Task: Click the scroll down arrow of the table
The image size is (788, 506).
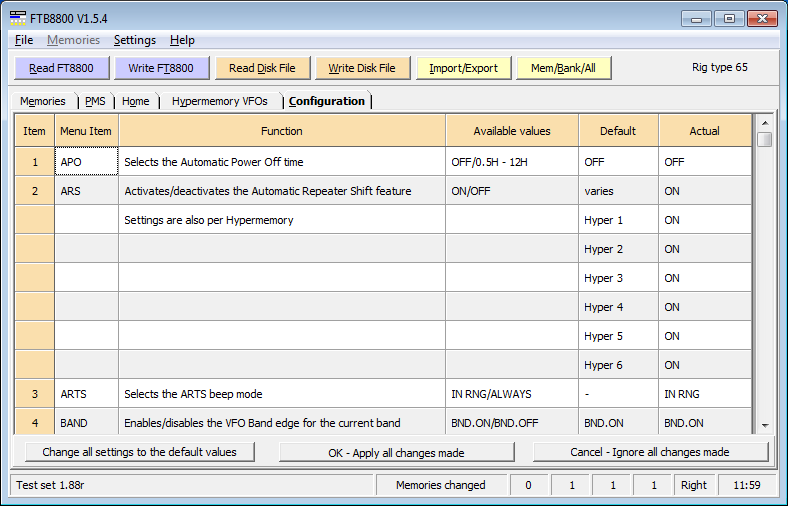Action: point(764,425)
